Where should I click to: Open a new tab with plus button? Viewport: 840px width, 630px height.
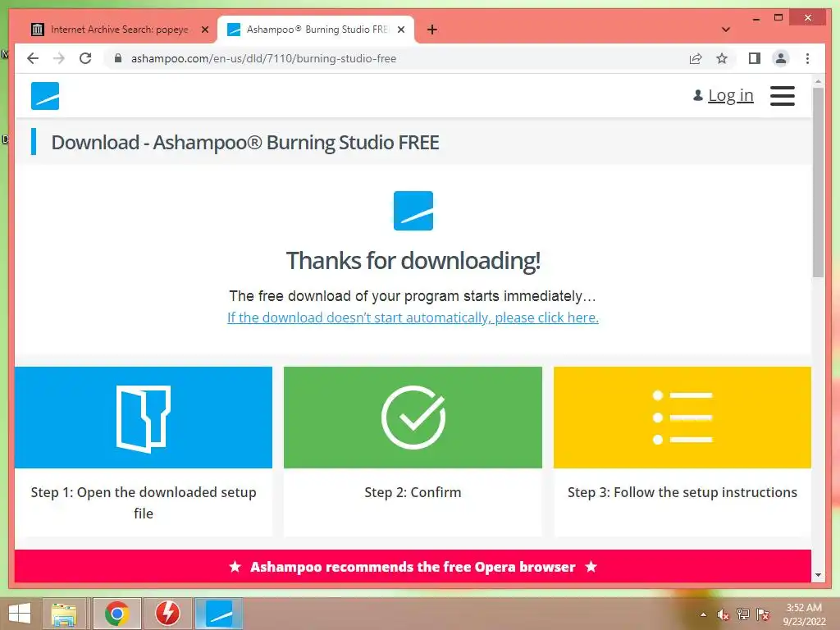tap(432, 30)
